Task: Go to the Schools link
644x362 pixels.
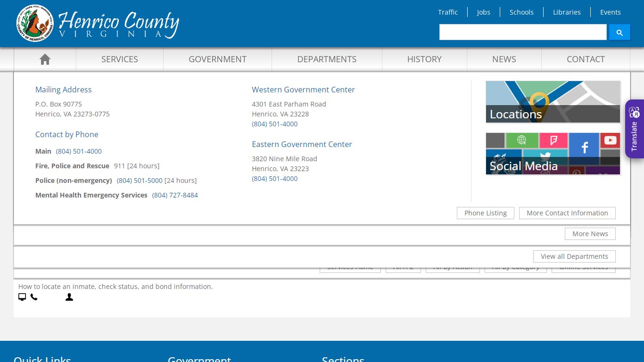Action: 521,12
